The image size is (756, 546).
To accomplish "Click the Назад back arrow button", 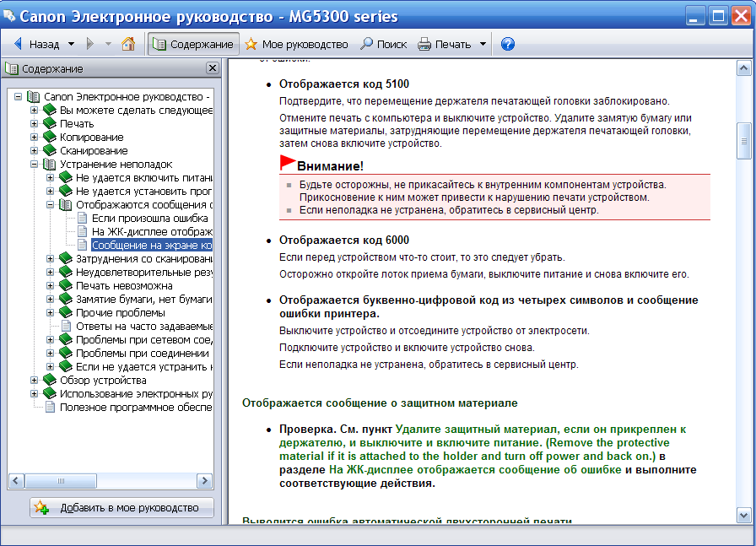I will [36, 45].
